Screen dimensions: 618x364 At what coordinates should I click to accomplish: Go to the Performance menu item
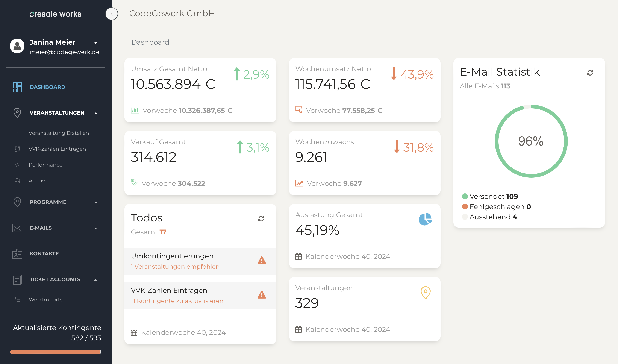coord(45,165)
